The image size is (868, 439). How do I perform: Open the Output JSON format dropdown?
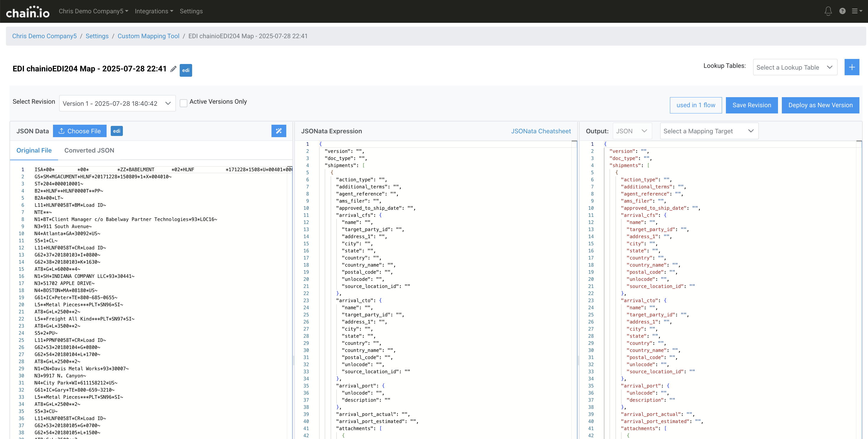632,131
